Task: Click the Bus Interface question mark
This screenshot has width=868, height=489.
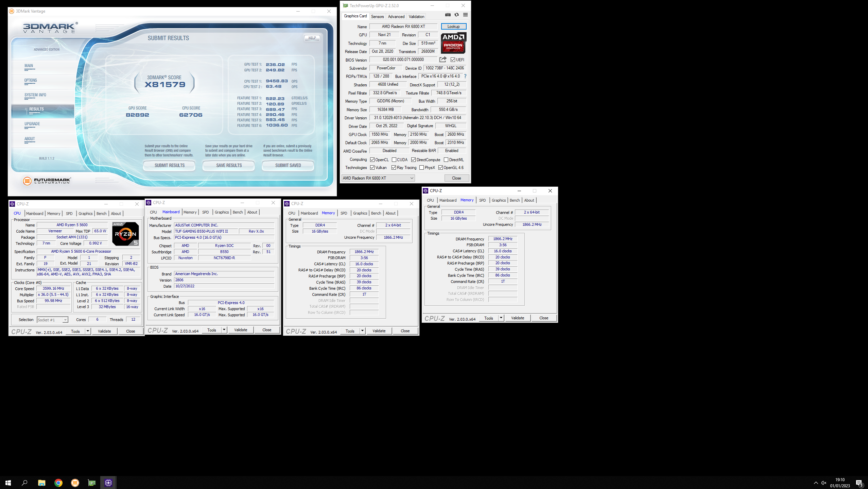Action: pos(465,76)
